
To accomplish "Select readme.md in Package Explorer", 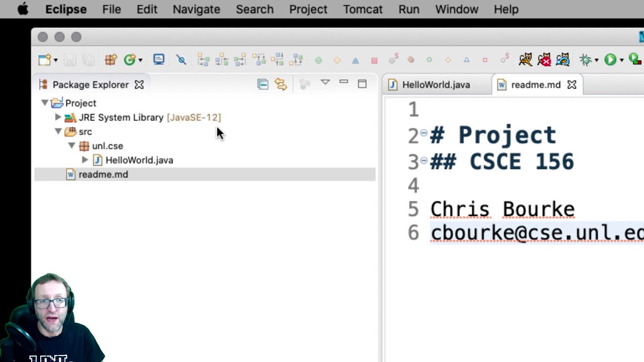I will tap(103, 174).
